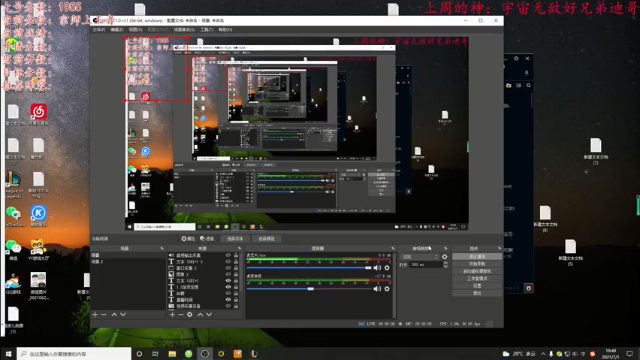The width and height of the screenshot is (640, 360).
Task: Open League of Legends desktop icon
Action: (13, 184)
